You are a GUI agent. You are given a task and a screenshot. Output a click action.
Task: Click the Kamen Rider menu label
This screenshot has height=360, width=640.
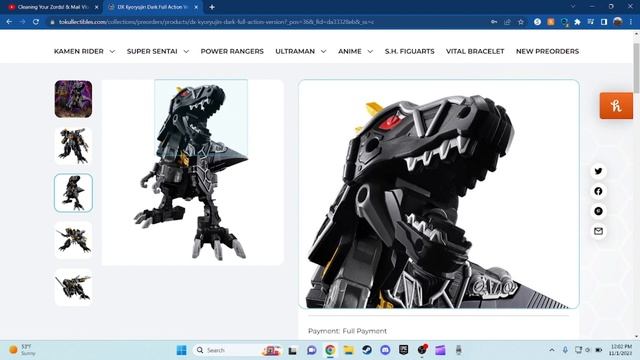(79, 51)
